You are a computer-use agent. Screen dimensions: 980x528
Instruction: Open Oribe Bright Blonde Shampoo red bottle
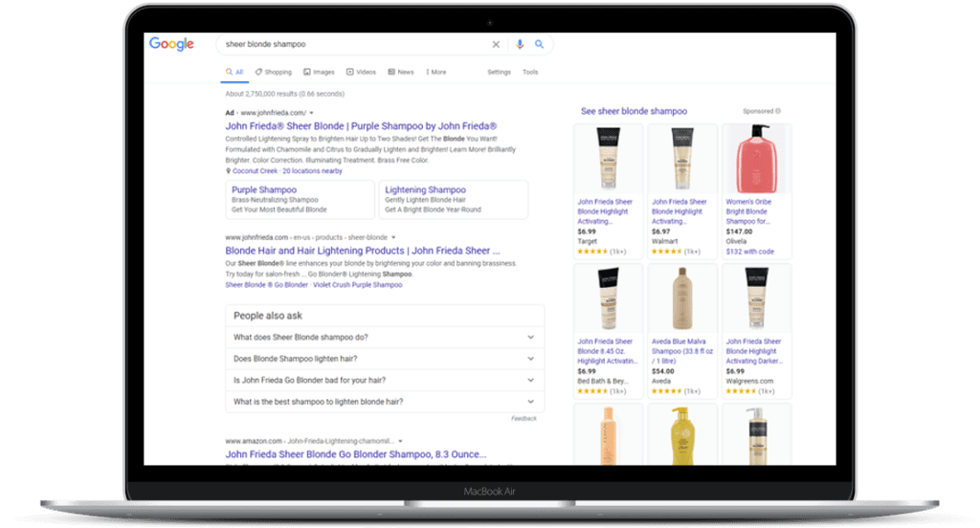pyautogui.click(x=756, y=159)
